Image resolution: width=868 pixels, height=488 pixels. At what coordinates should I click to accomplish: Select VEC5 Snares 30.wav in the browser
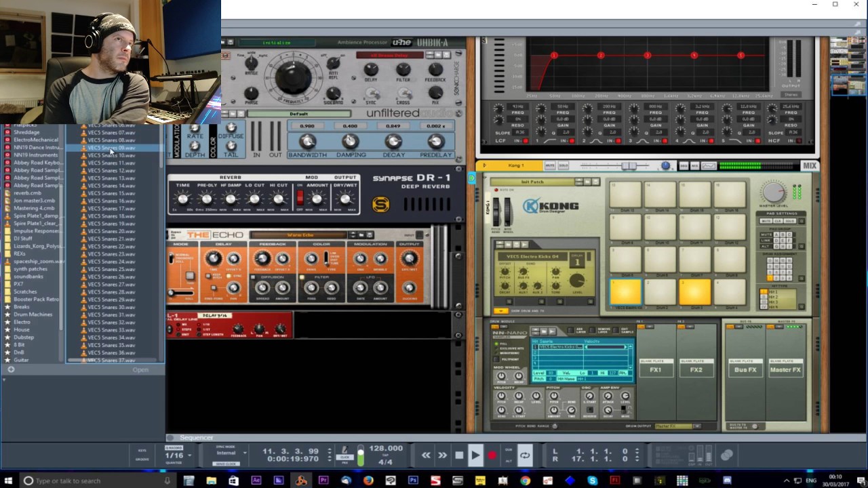pyautogui.click(x=113, y=307)
